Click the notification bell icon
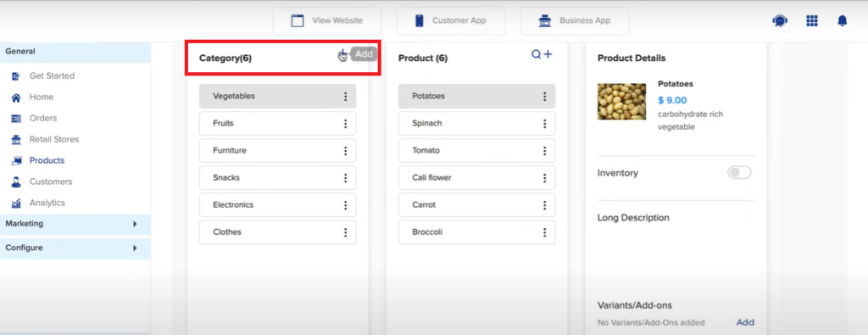 842,21
